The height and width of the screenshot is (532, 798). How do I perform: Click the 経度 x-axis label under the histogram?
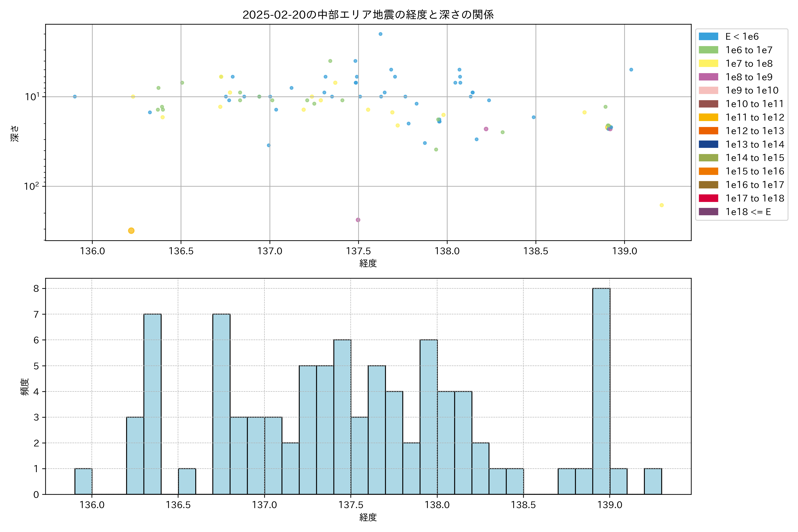click(368, 517)
